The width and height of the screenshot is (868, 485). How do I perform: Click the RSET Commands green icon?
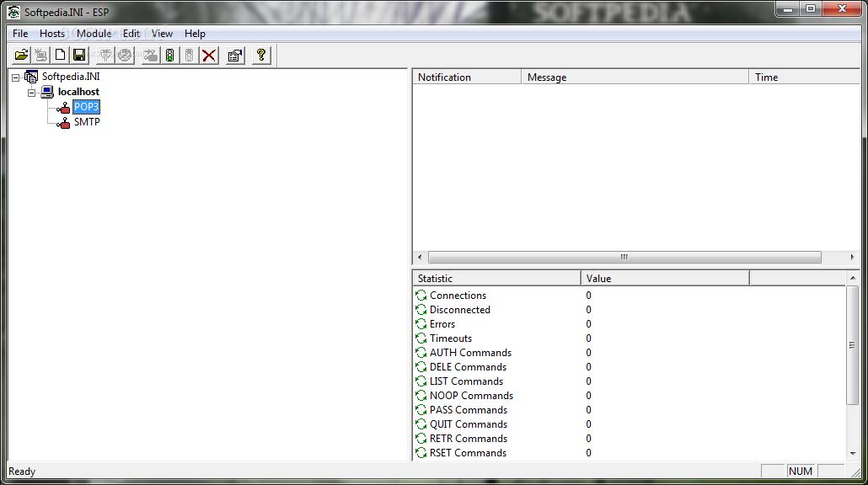(x=421, y=453)
